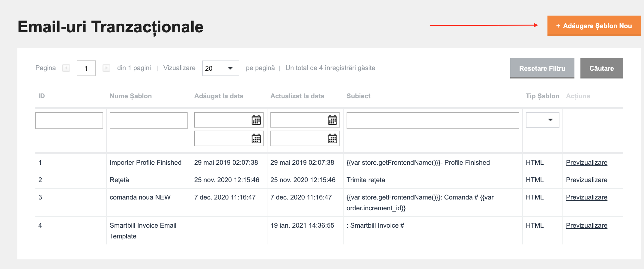The height and width of the screenshot is (269, 644).
Task: Click 'Un total de 4 înregistrări găsite' text
Action: [x=330, y=68]
